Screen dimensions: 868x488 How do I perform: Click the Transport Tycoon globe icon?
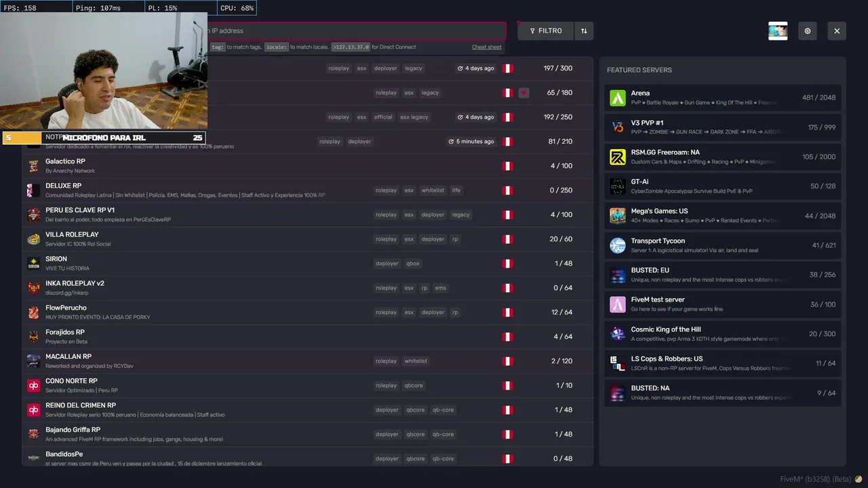[618, 245]
